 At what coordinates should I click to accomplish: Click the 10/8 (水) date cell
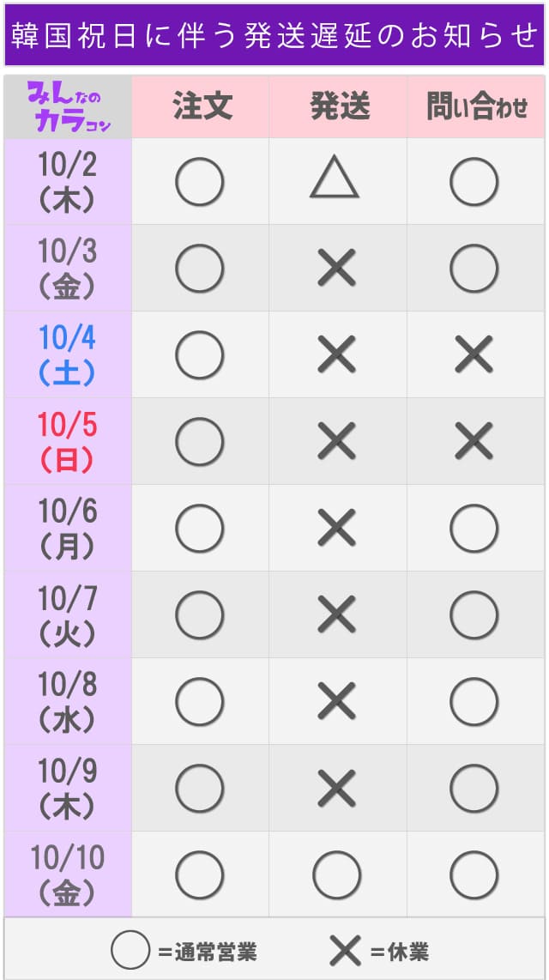(68, 701)
